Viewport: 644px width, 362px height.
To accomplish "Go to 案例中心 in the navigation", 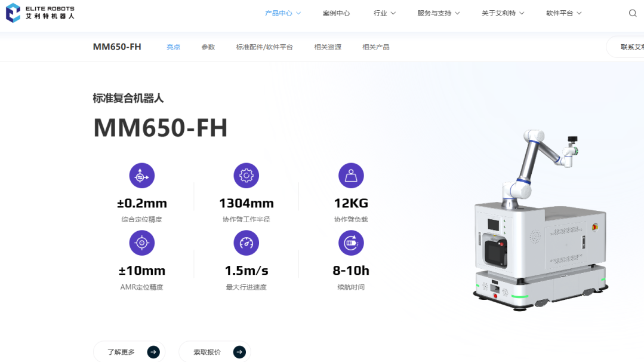I will 336,13.
